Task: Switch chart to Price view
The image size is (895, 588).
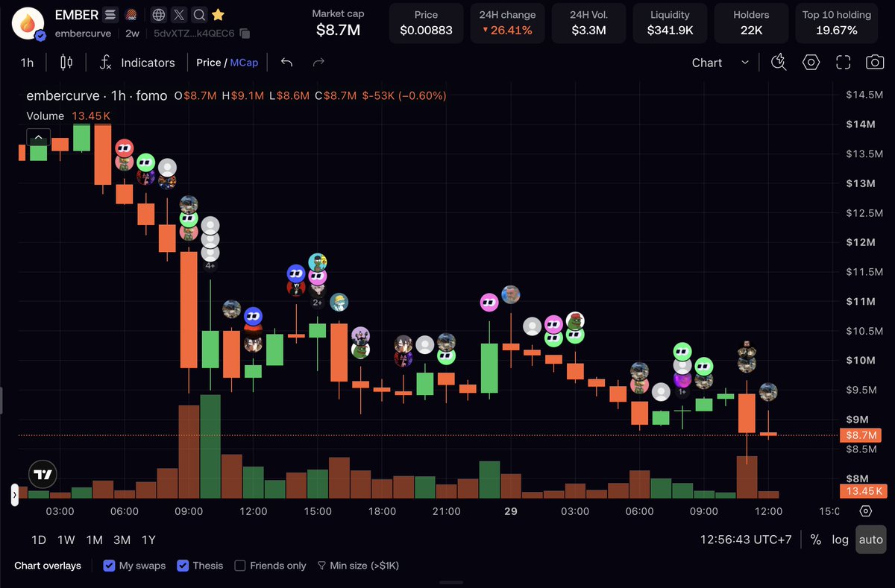Action: 208,63
